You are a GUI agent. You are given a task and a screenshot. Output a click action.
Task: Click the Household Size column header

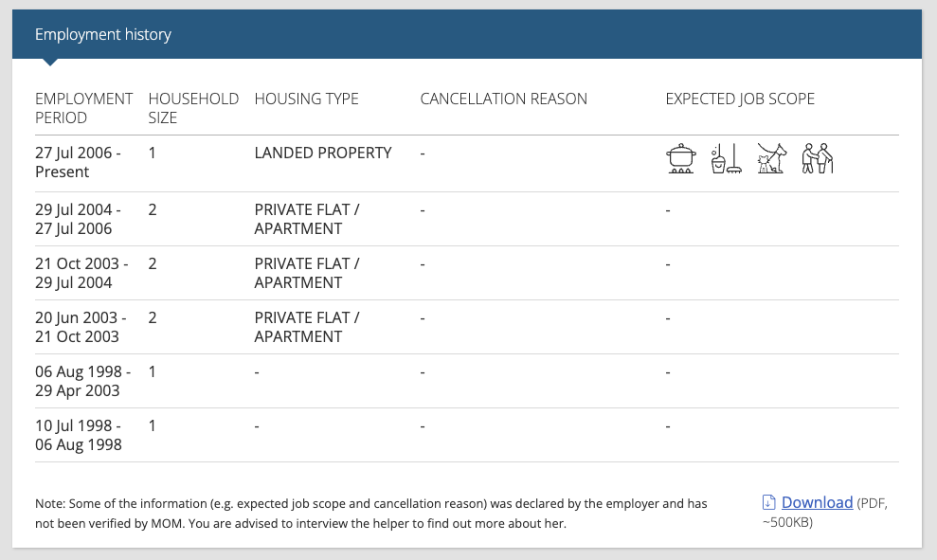[193, 108]
